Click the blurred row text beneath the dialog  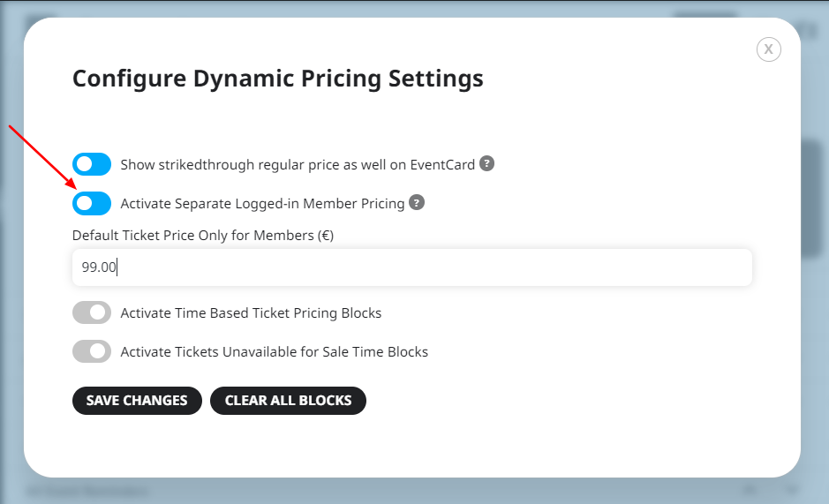click(x=87, y=492)
